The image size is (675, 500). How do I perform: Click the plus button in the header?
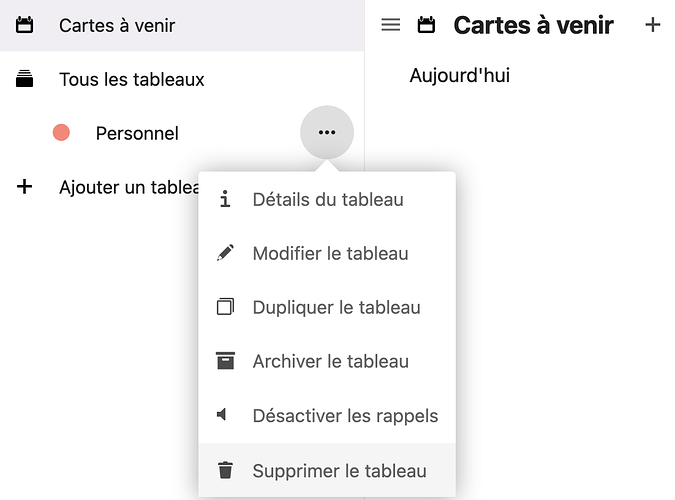point(652,25)
